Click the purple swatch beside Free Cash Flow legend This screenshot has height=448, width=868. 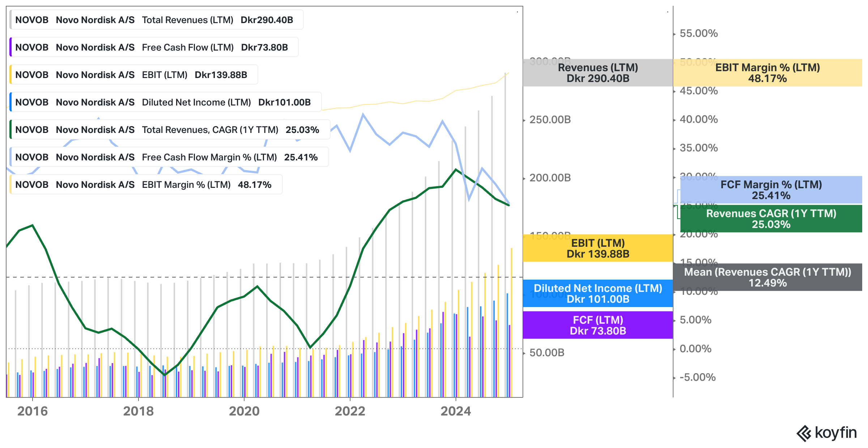[x=11, y=47]
